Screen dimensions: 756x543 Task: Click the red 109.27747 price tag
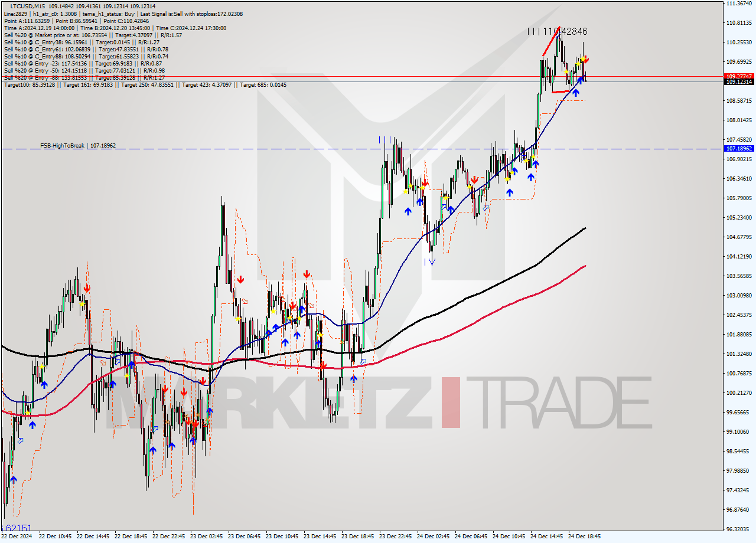739,76
